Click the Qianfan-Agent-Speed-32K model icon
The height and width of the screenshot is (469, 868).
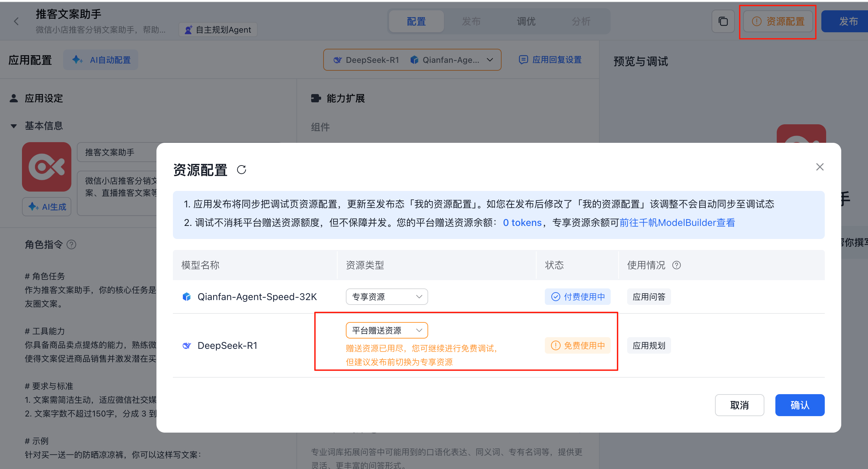click(186, 297)
